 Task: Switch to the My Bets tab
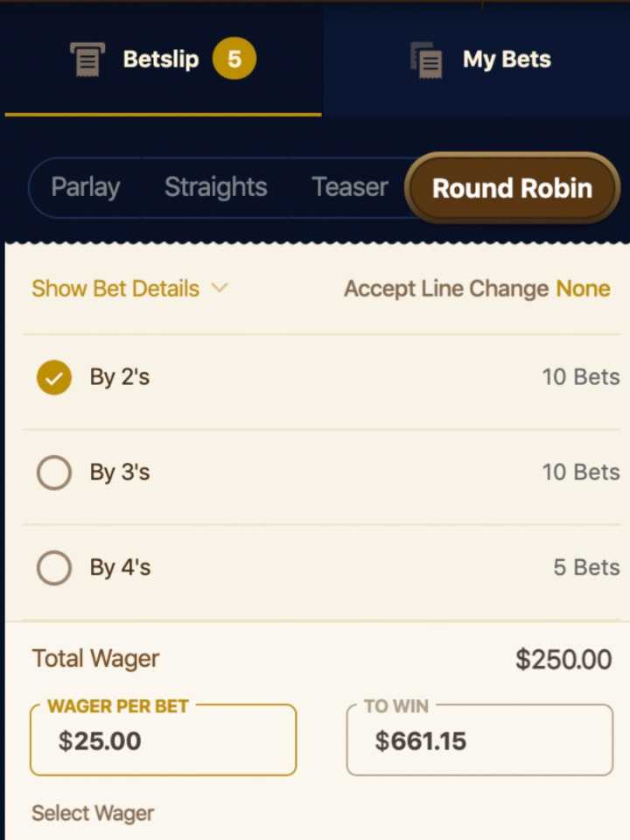click(506, 59)
